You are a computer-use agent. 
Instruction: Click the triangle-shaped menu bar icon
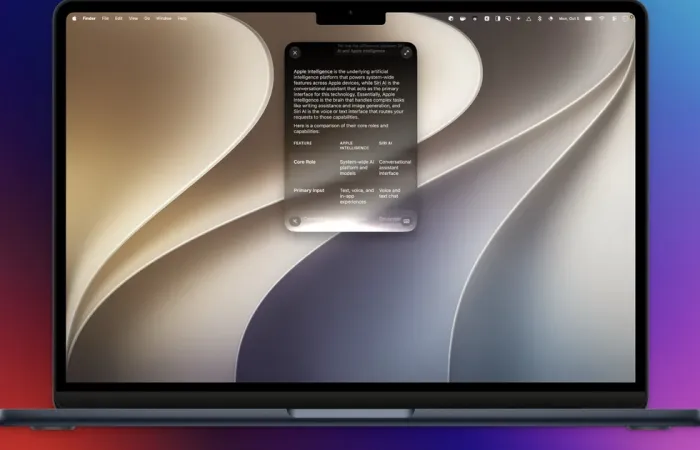(x=529, y=19)
